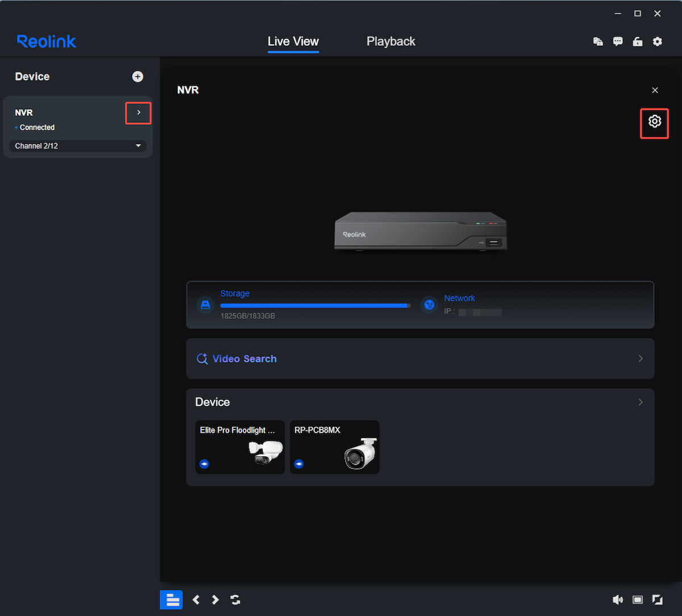This screenshot has width=682, height=616.
Task: Click the Storage drive icon
Action: pyautogui.click(x=205, y=305)
